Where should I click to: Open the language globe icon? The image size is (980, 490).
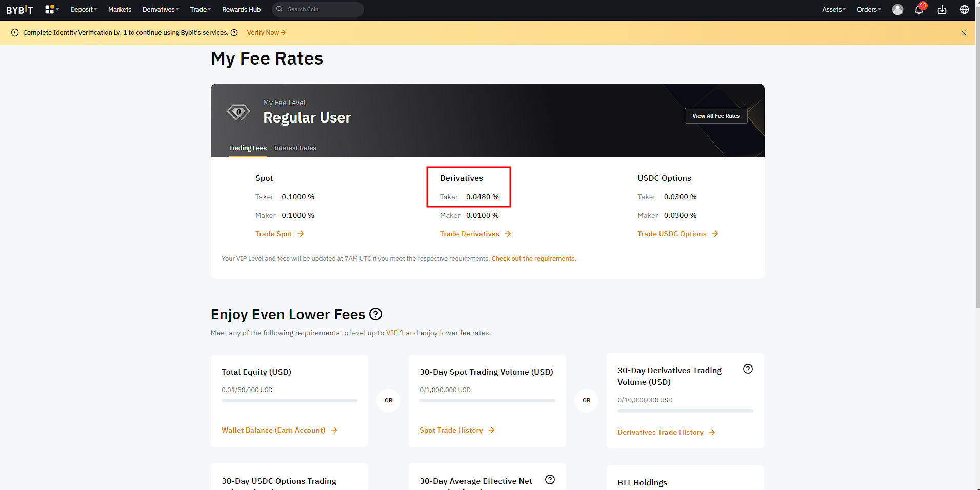click(x=964, y=10)
